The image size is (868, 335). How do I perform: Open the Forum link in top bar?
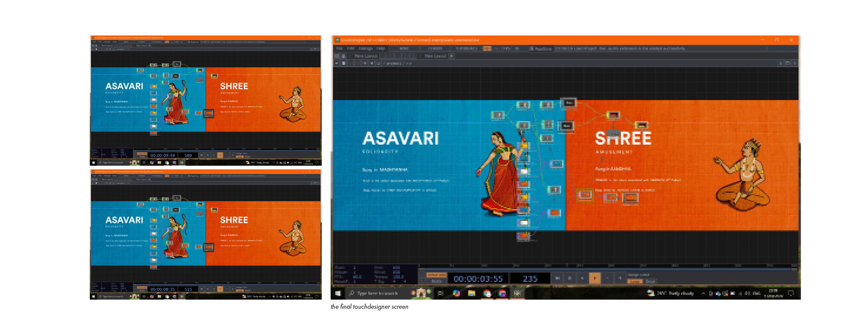[x=435, y=48]
